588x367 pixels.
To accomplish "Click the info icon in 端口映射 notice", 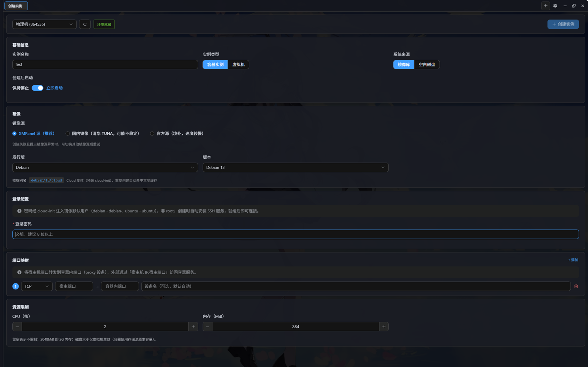I will 19,272.
